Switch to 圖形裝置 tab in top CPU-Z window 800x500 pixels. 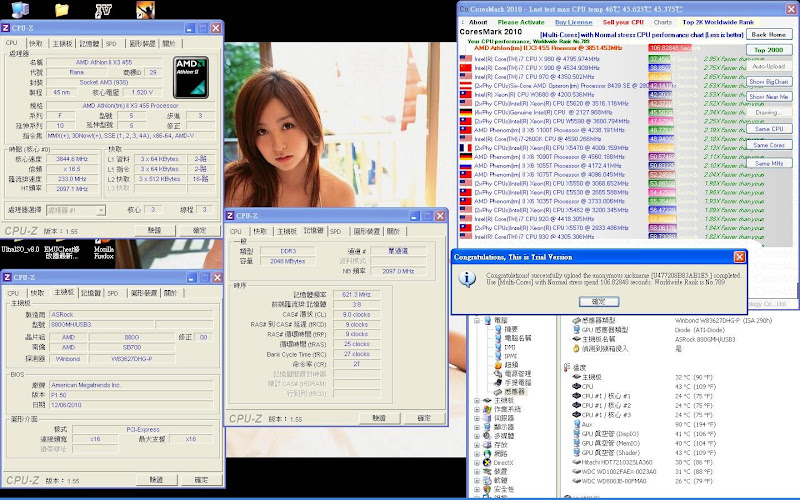point(142,43)
